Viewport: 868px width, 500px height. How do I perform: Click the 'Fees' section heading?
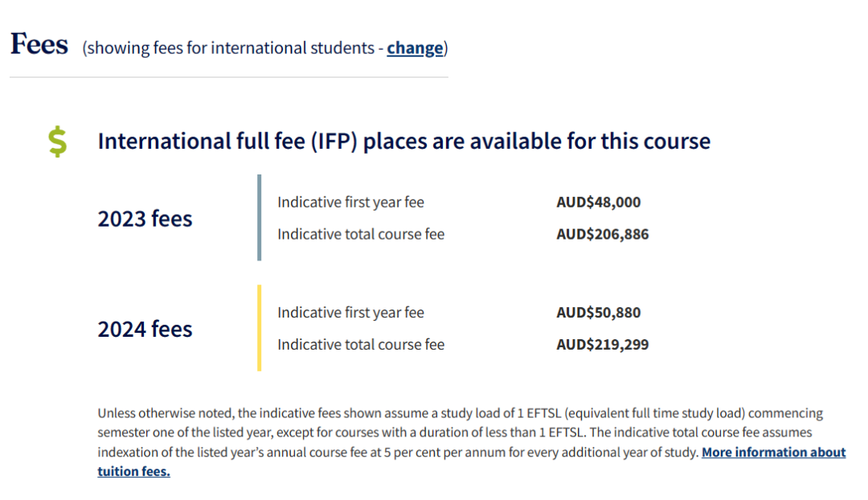pos(39,44)
